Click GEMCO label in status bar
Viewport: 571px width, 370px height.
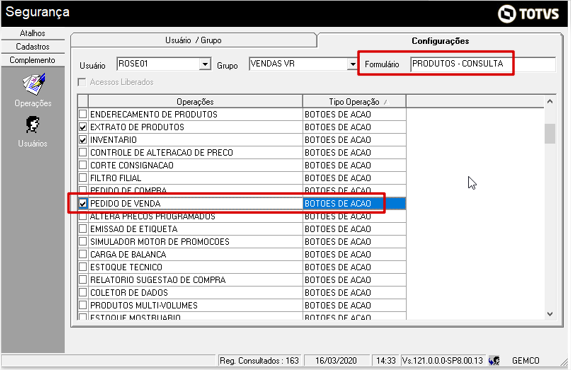525,361
